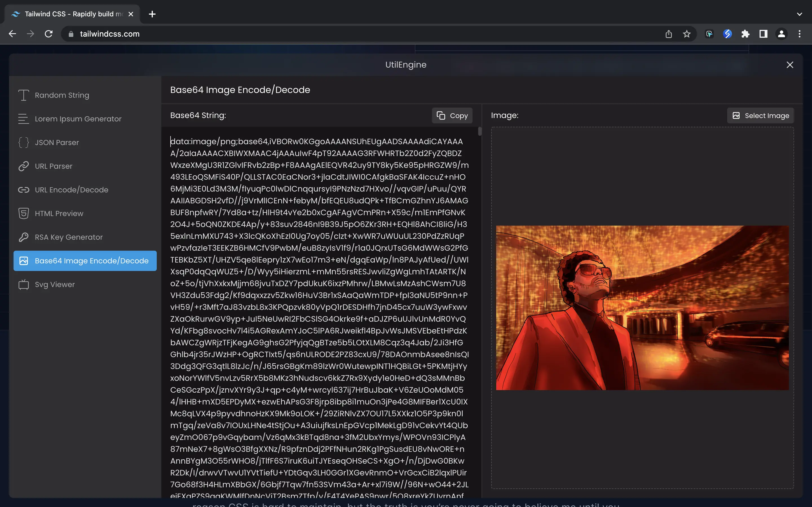Expand the Chrome tab search chevron
Screen dimensions: 812x507
click(799, 14)
